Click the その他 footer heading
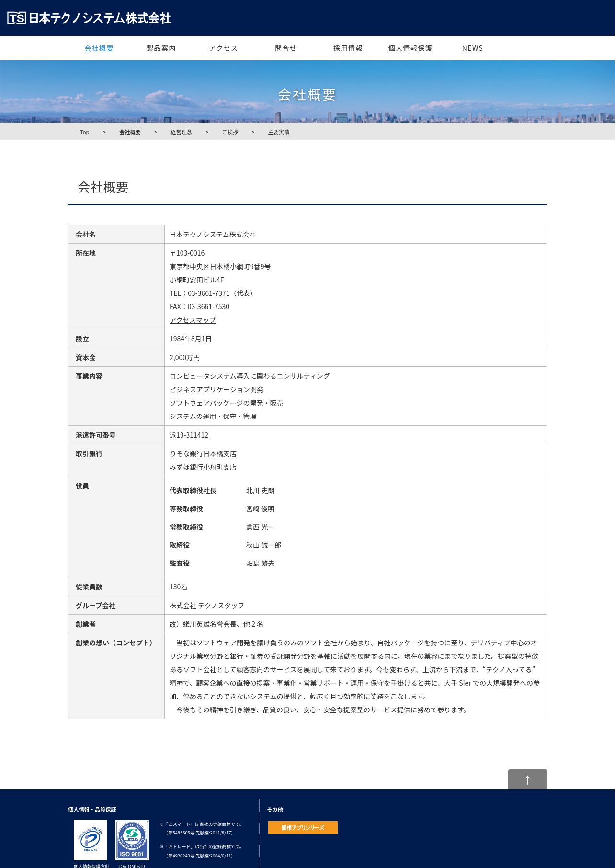615x868 pixels. pyautogui.click(x=275, y=810)
